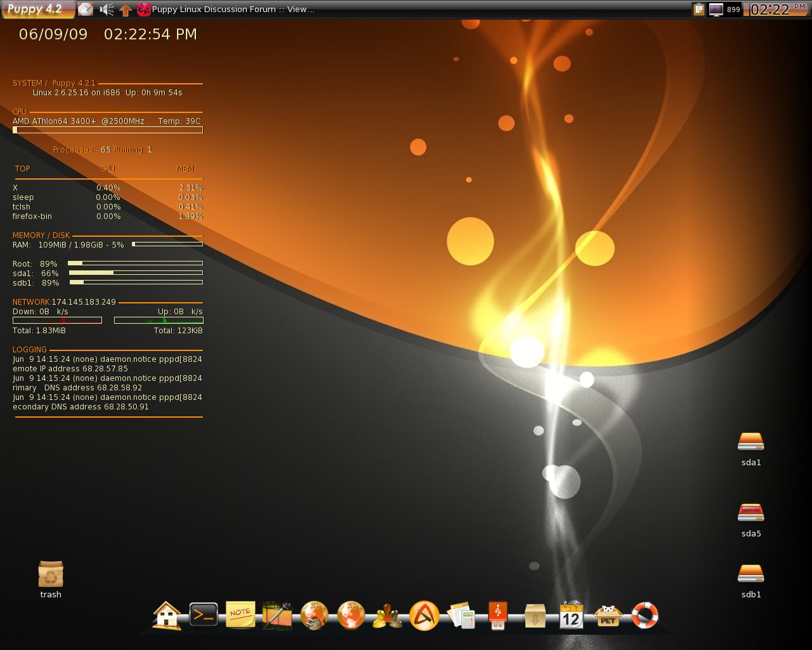This screenshot has width=812, height=650.
Task: Click the sda1 disk usage bar
Action: [136, 272]
